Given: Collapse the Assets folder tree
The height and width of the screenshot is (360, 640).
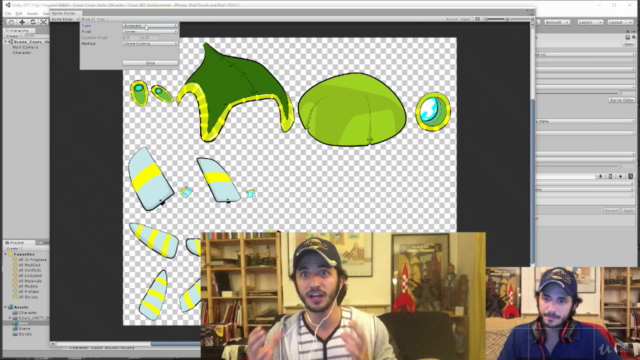Looking at the screenshot, I should pos(6,307).
